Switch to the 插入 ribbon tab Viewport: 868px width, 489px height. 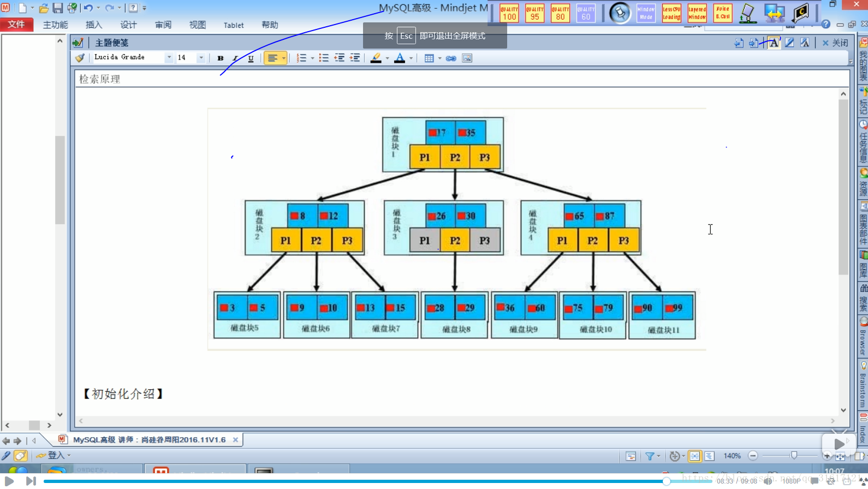[93, 25]
